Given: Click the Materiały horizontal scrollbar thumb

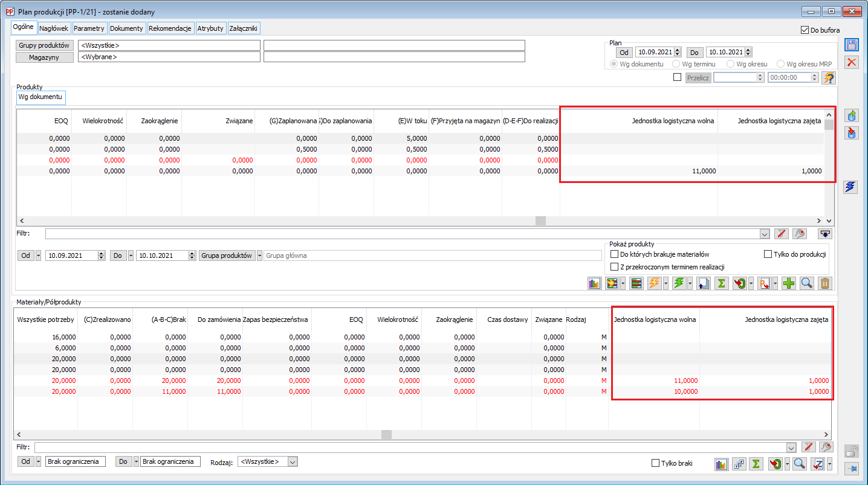Looking at the screenshot, I should click(x=386, y=434).
